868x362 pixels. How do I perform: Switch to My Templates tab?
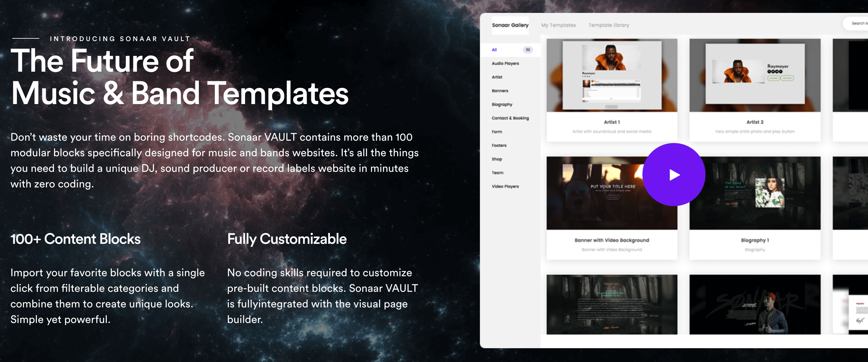click(558, 25)
